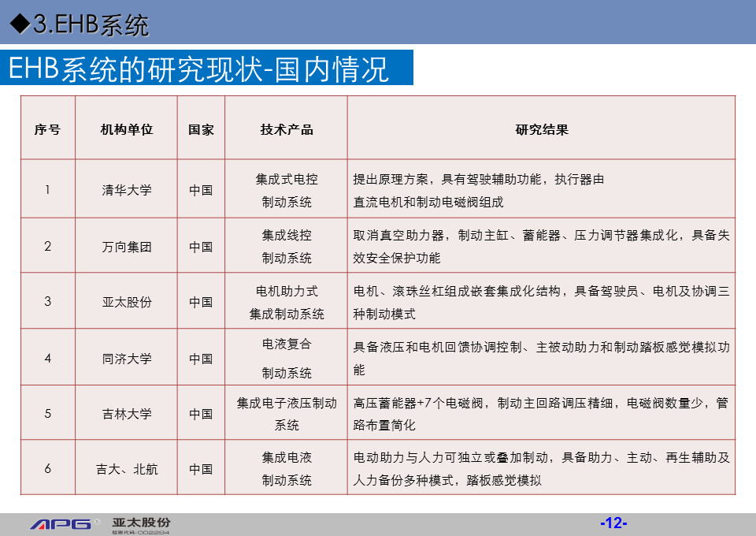Select the result text starting "高压蓄能器+7个电磁阀"

point(540,414)
